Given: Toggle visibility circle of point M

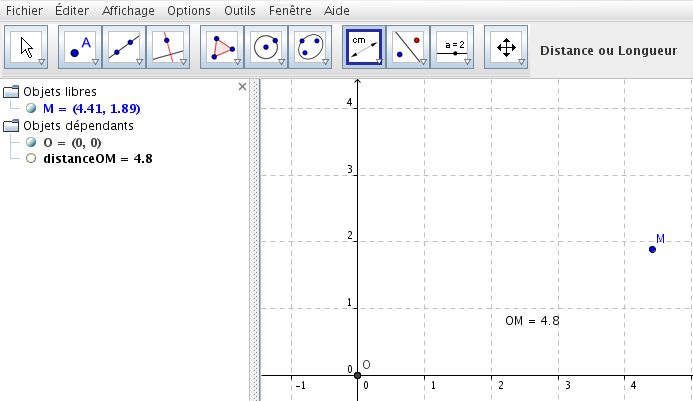Looking at the screenshot, I should (32, 108).
